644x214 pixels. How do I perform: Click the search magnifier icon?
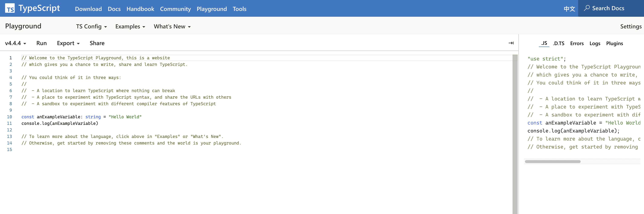[x=586, y=8]
